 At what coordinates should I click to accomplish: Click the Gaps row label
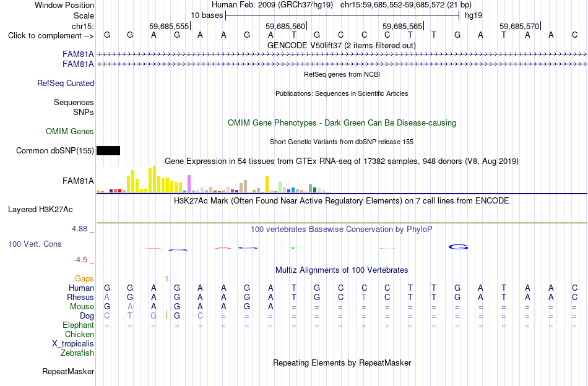[x=84, y=278]
